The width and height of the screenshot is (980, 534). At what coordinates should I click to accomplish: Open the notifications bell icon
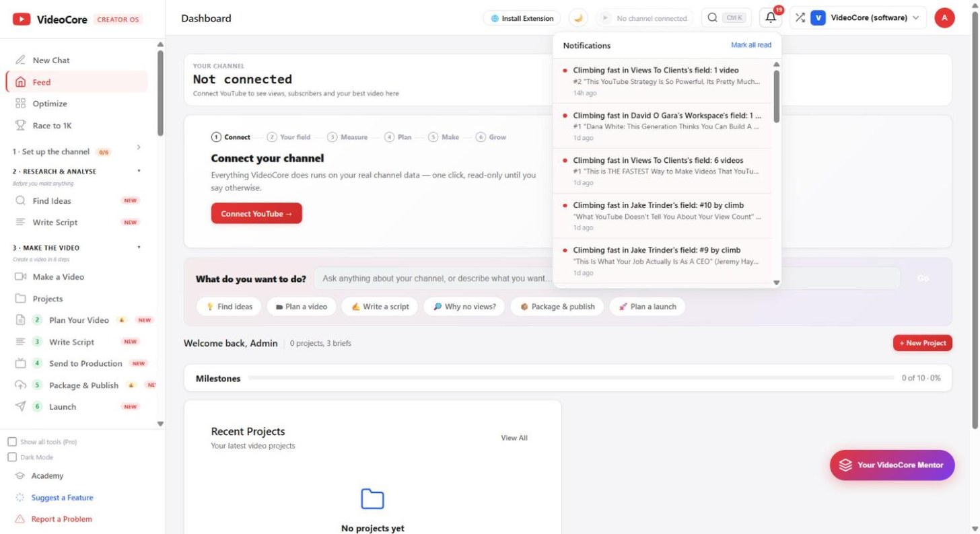[771, 18]
